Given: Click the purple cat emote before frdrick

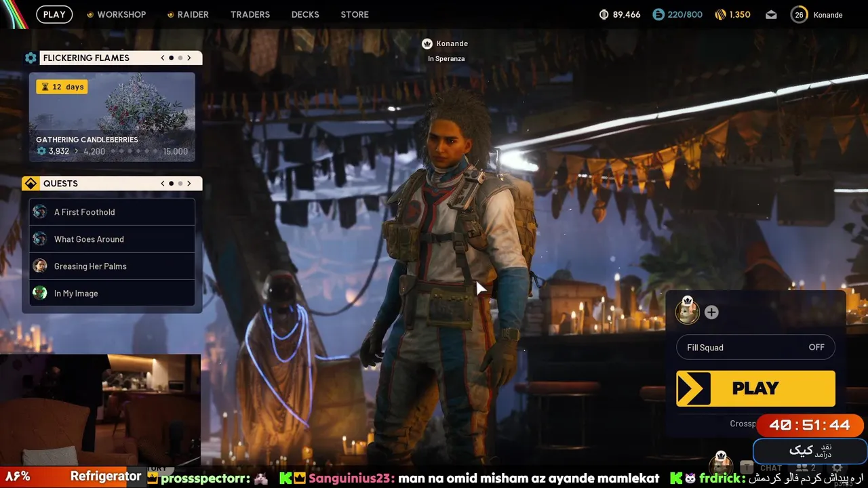Looking at the screenshot, I should coord(690,478).
